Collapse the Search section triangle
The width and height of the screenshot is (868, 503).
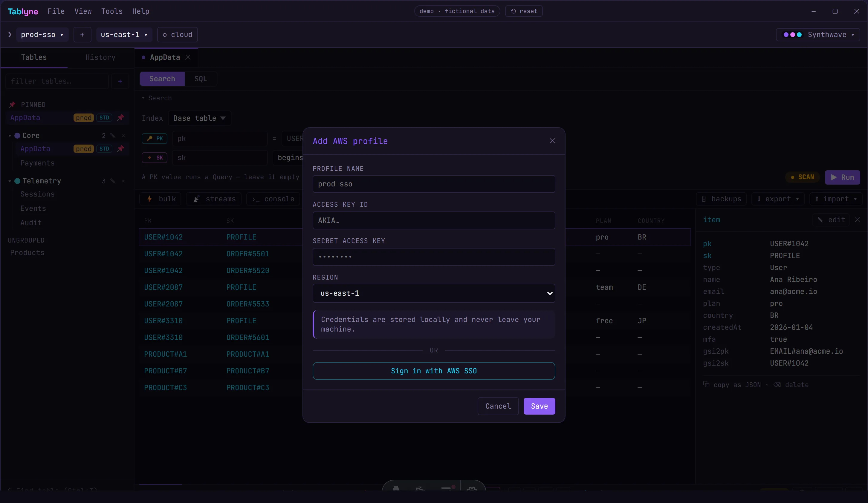(x=143, y=98)
